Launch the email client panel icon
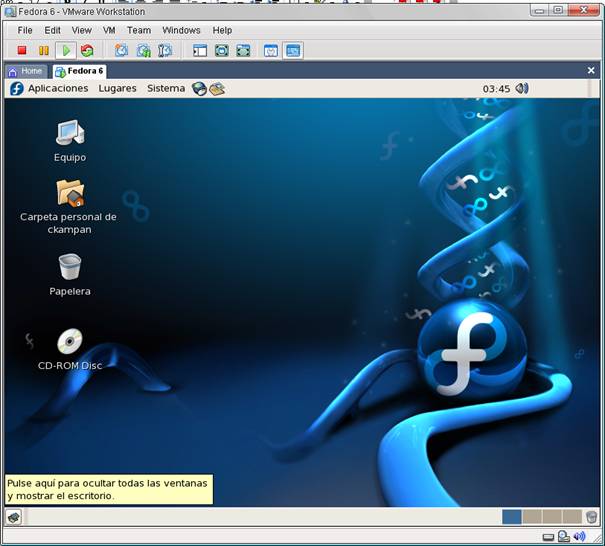 click(x=217, y=89)
